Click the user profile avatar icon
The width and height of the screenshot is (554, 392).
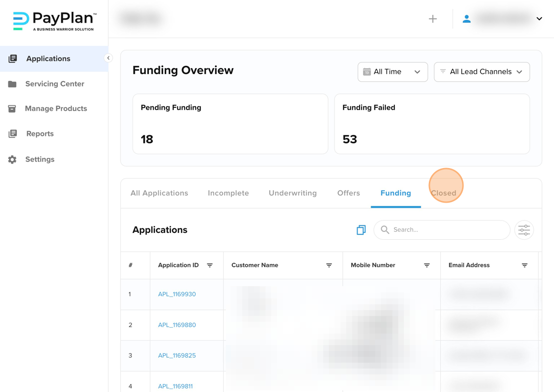466,19
